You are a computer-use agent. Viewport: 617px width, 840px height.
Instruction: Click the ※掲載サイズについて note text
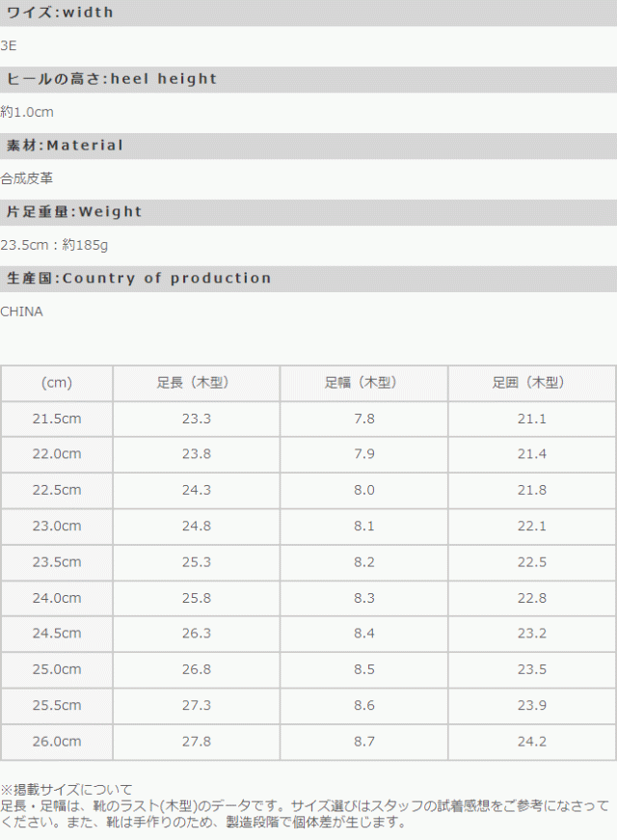tap(67, 790)
